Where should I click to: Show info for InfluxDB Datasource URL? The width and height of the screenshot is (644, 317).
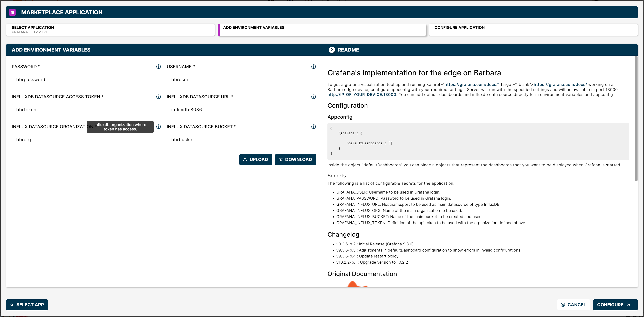click(x=313, y=97)
